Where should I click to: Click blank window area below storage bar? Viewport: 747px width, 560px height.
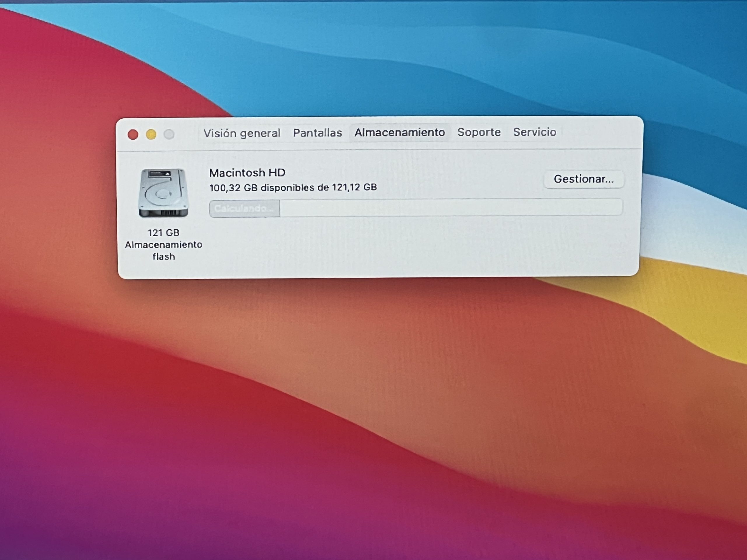[405, 246]
